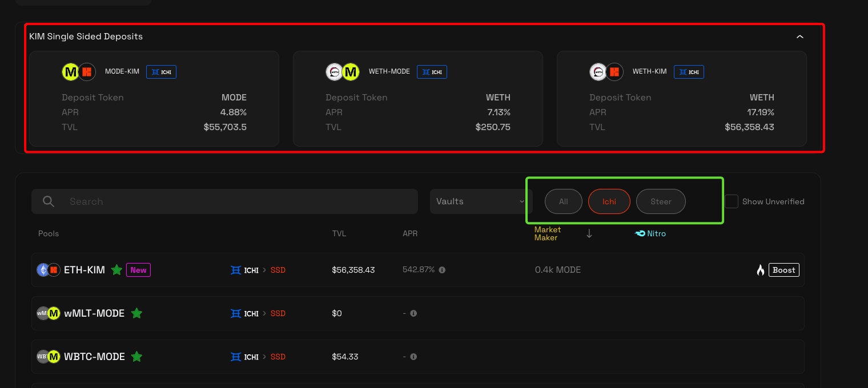Click the 7.13% APR on WETH-MODE card
Viewport: 868px width, 388px height.
498,112
